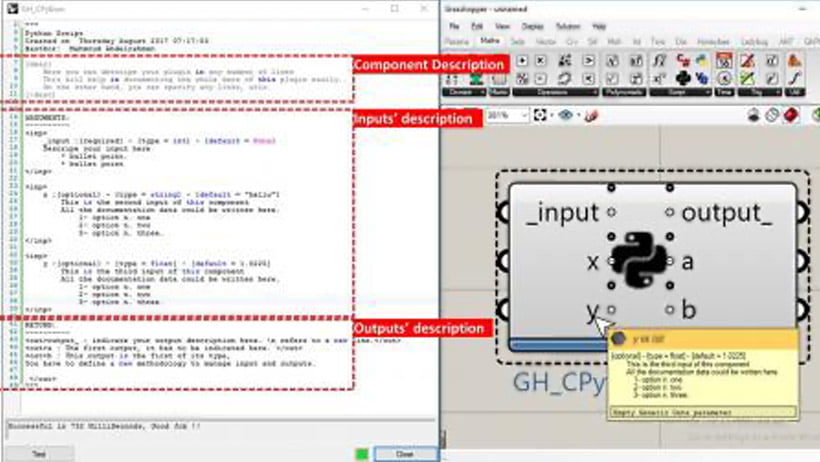Click the Python logo on GH_CPython component

click(x=640, y=261)
